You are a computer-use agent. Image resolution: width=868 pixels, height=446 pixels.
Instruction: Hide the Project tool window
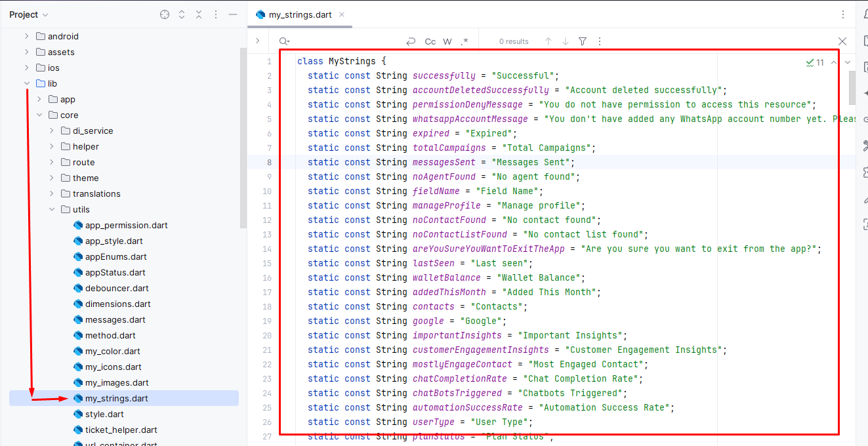point(232,14)
